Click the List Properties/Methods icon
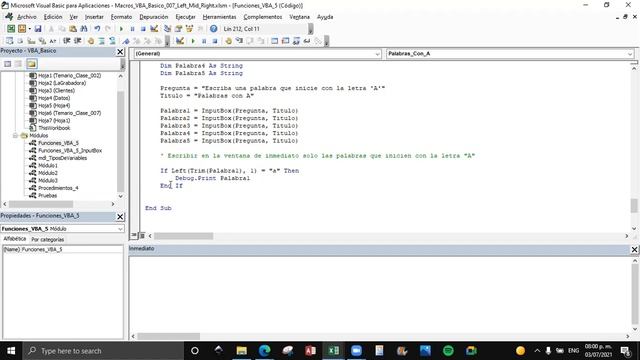Viewport: 640px width, 360px height. click(x=9, y=41)
